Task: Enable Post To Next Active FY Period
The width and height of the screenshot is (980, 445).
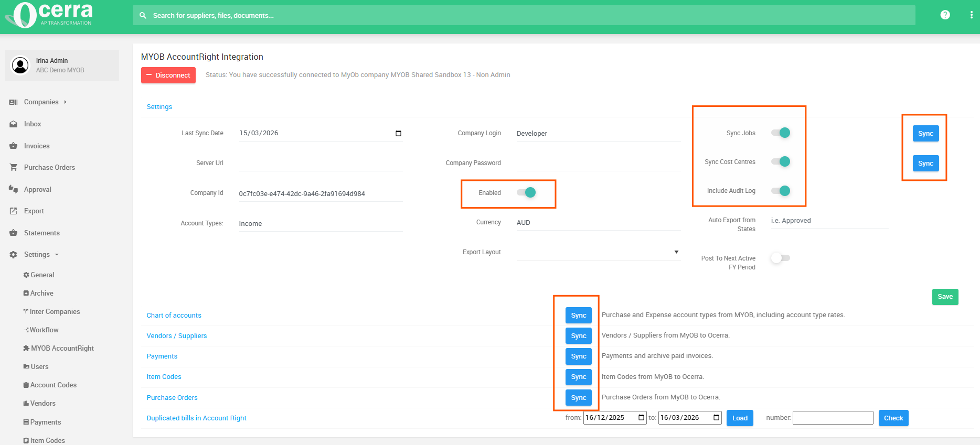Action: click(781, 258)
